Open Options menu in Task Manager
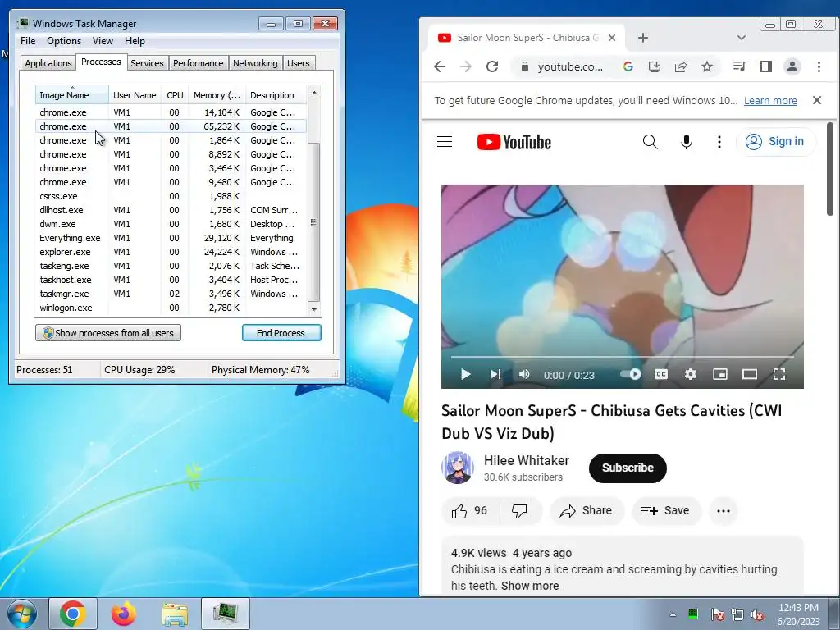 (x=64, y=41)
